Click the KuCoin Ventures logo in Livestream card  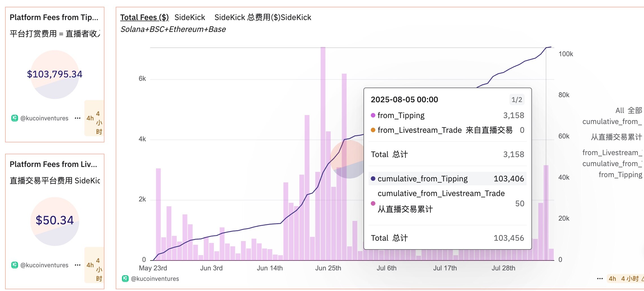[x=15, y=265]
